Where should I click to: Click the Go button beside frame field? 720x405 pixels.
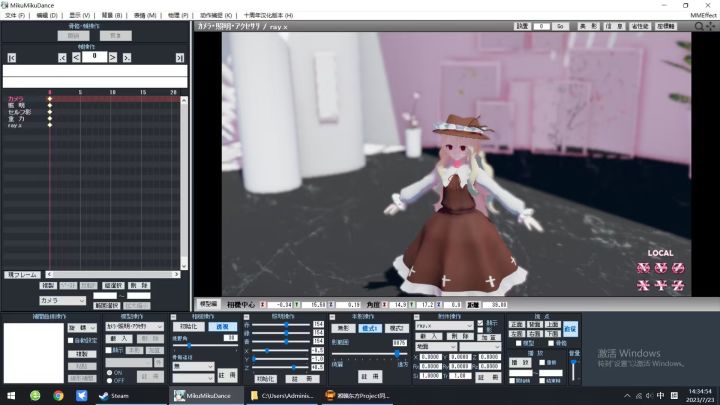[x=560, y=27]
